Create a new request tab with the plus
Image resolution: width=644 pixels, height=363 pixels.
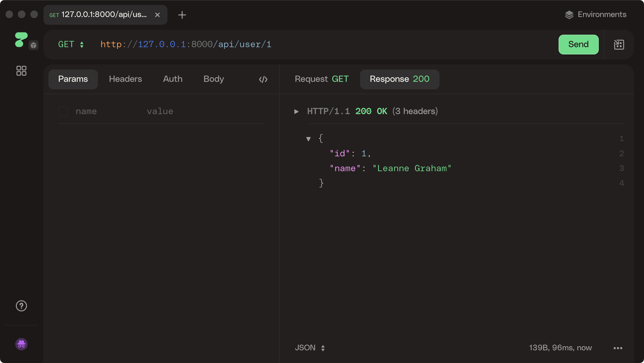coord(182,15)
